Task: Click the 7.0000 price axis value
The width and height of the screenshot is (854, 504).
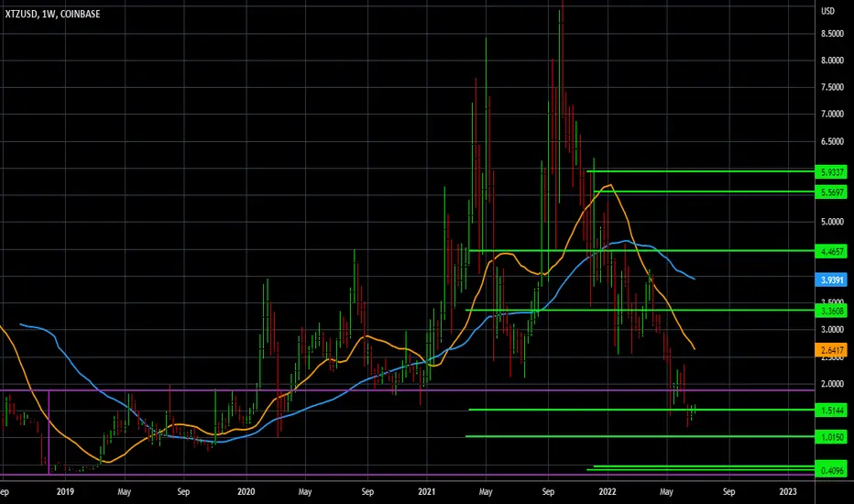Action: [x=832, y=114]
